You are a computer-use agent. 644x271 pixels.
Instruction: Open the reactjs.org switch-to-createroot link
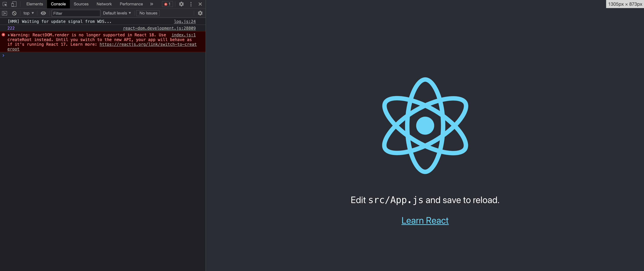coord(148,45)
